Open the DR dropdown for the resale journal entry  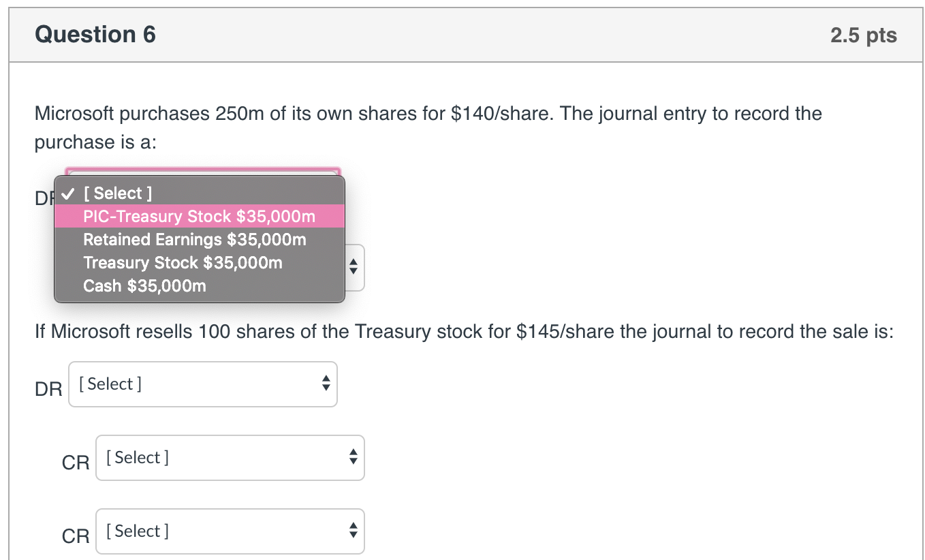tap(202, 384)
